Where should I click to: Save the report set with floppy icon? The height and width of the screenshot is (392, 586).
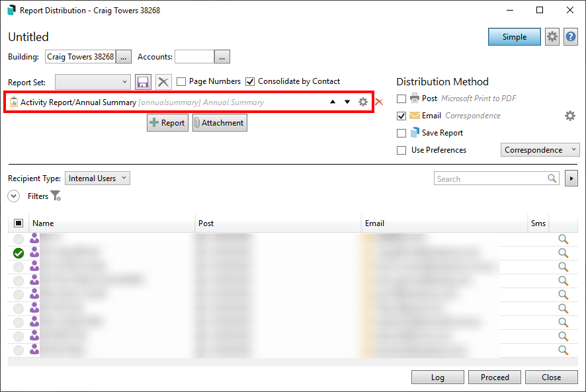click(x=143, y=82)
